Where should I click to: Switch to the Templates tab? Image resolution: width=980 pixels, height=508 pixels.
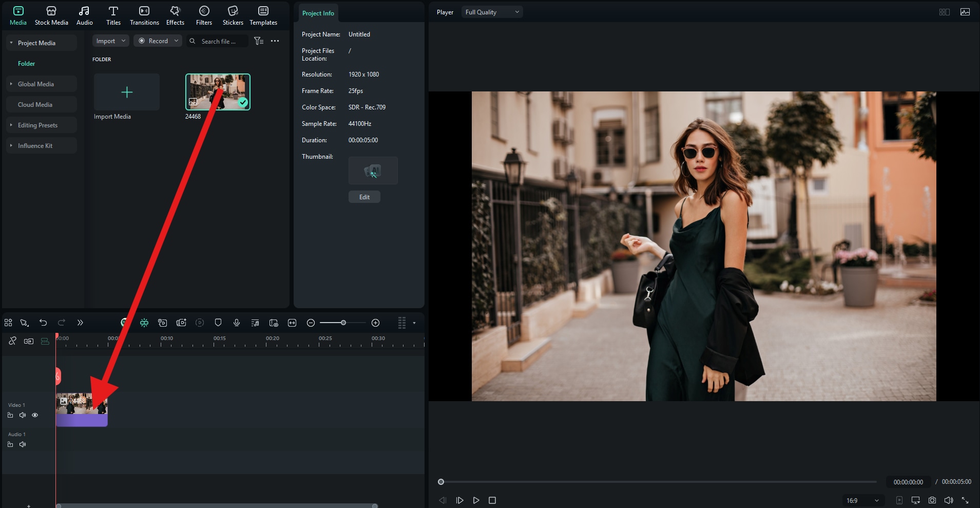coord(263,15)
